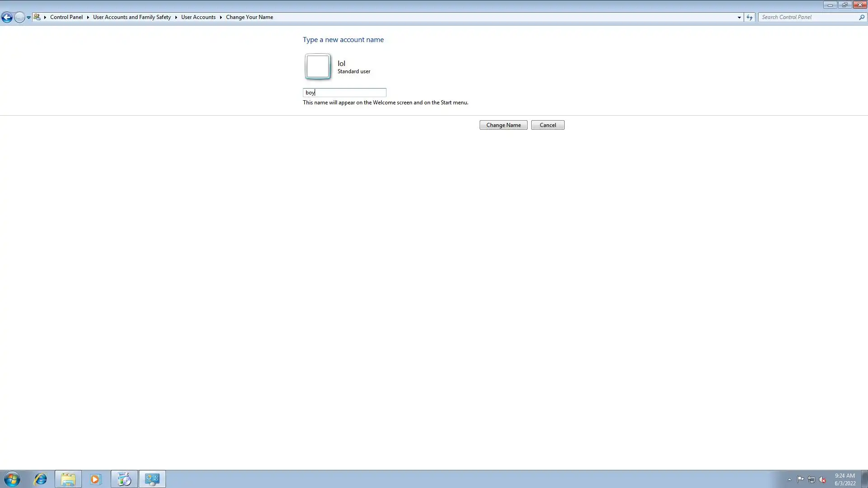Expand the address bar history dropdown
868x488 pixels.
[x=739, y=17]
